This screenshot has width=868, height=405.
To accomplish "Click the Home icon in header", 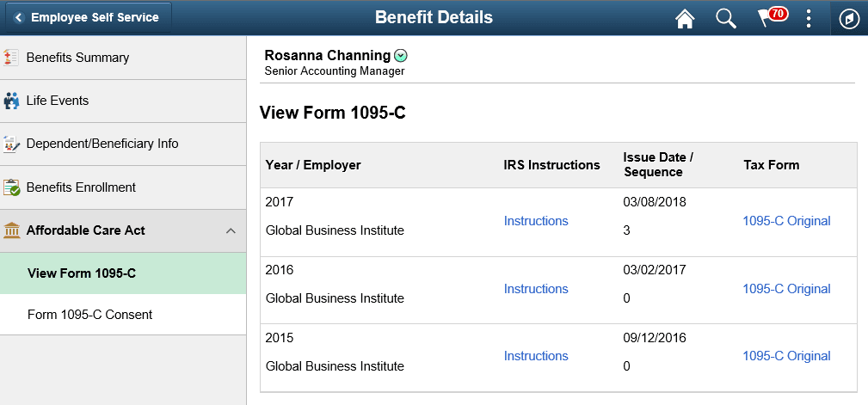I will point(685,18).
